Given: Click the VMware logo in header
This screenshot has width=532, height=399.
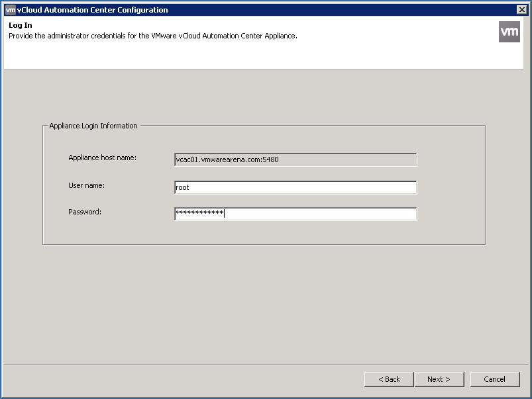Looking at the screenshot, I should (509, 32).
